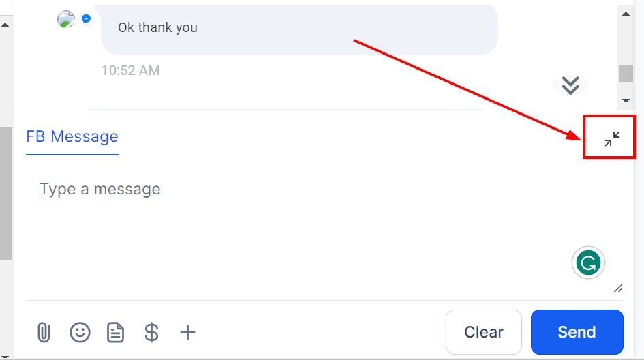This screenshot has width=644, height=360.
Task: Click the left page scrollbar up arrow
Action: tap(5, 25)
